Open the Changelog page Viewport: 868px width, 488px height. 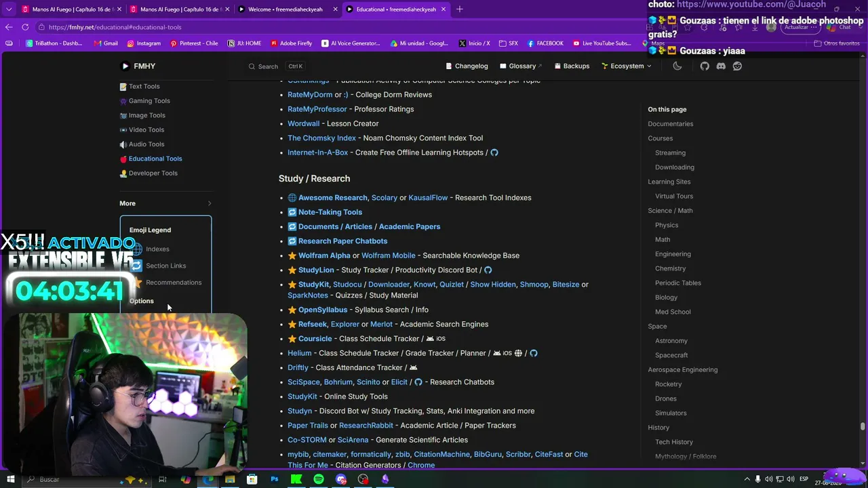coord(467,66)
